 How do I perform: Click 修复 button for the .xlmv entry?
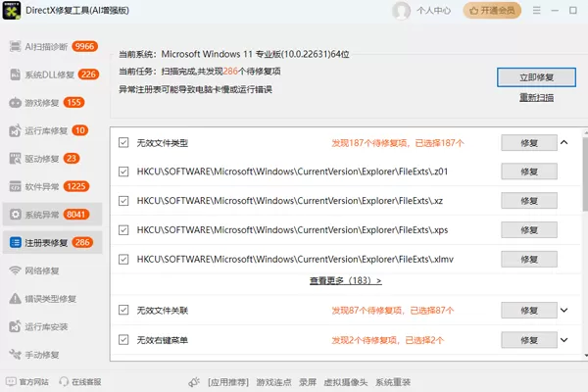click(x=529, y=259)
